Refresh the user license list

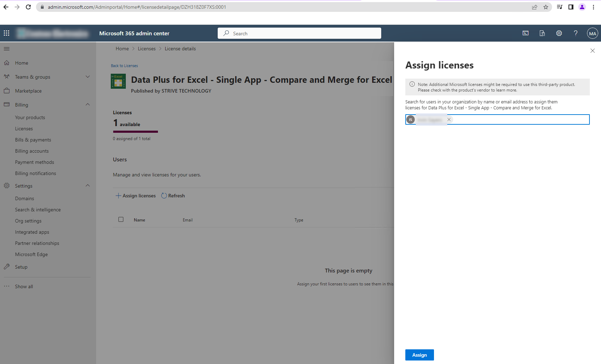coord(173,196)
